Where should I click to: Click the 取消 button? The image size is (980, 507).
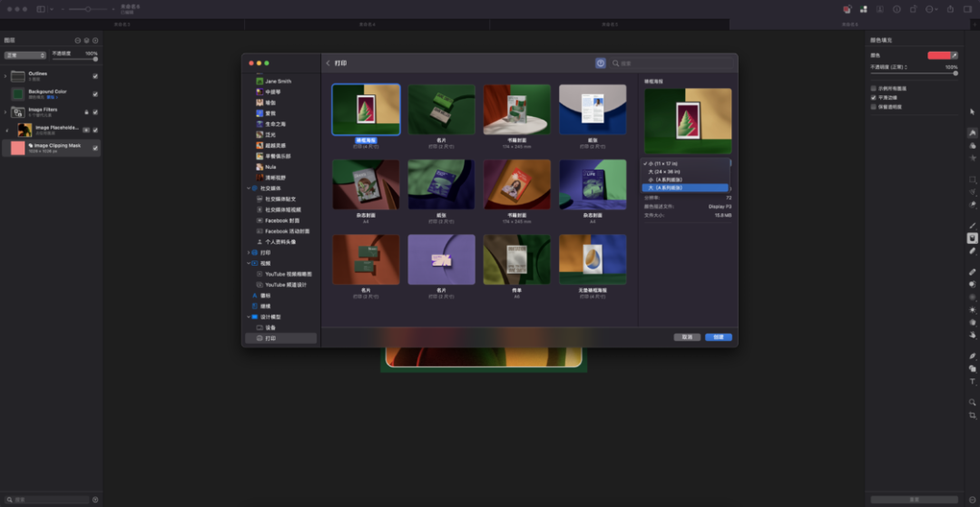tap(687, 337)
